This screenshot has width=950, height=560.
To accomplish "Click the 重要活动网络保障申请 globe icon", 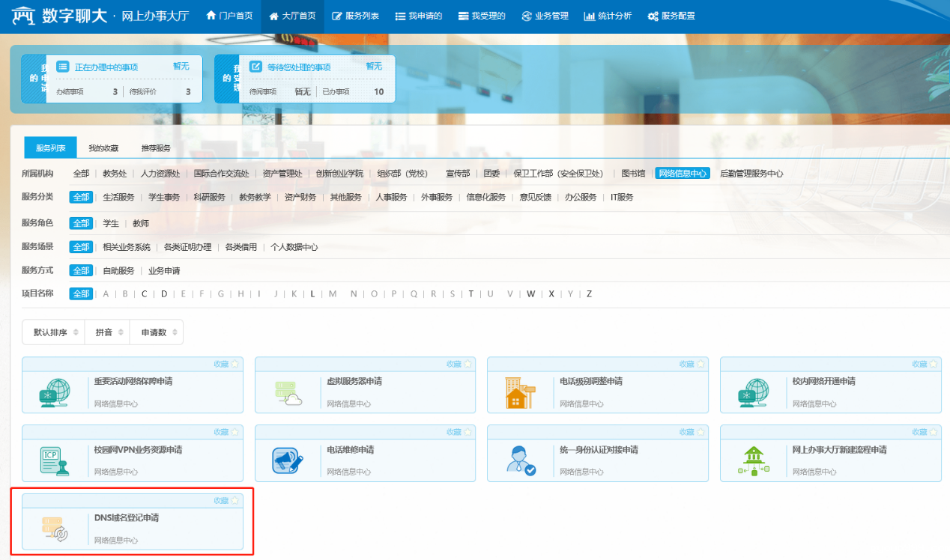I will pyautogui.click(x=55, y=393).
